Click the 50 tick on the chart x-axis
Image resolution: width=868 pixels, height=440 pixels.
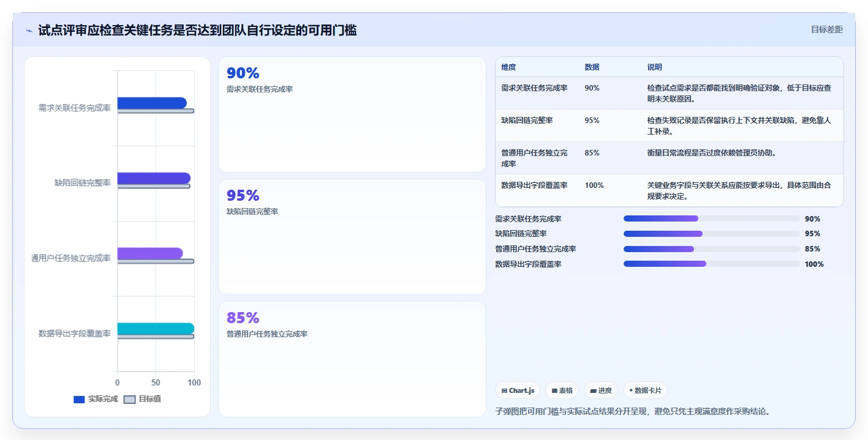click(156, 382)
